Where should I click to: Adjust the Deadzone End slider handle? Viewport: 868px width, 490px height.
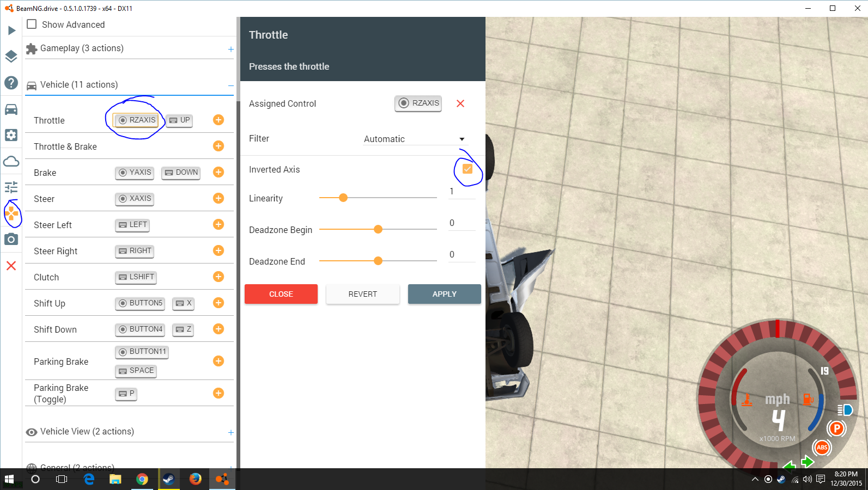click(x=378, y=261)
